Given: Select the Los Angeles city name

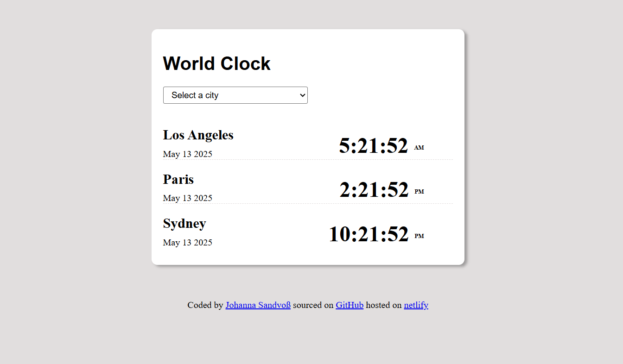Looking at the screenshot, I should [x=198, y=135].
